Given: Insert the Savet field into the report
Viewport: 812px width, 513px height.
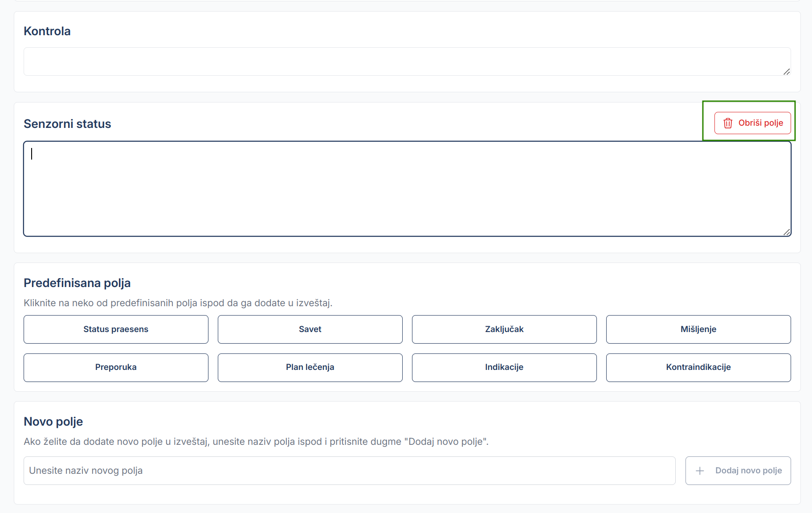Looking at the screenshot, I should (x=310, y=329).
